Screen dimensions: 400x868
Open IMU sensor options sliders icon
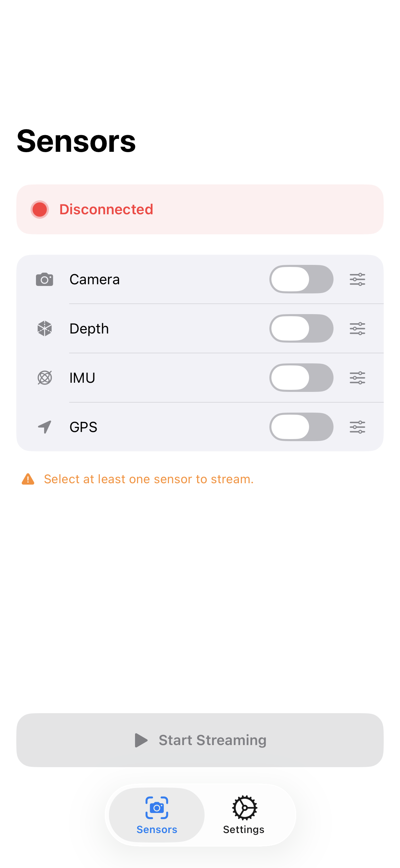357,378
